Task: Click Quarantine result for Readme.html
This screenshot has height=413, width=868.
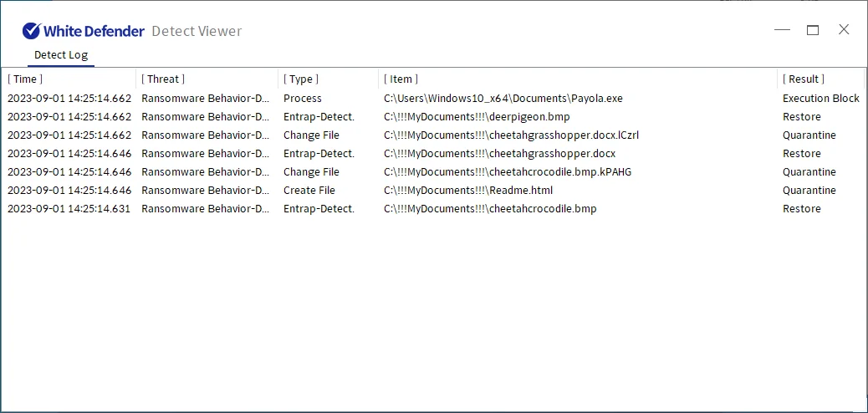Action: point(809,191)
